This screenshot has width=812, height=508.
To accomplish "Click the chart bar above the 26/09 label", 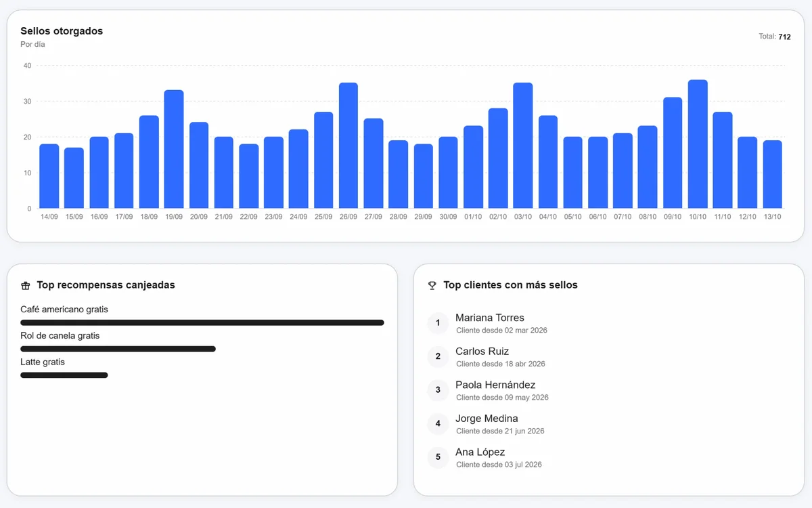I will [x=348, y=146].
